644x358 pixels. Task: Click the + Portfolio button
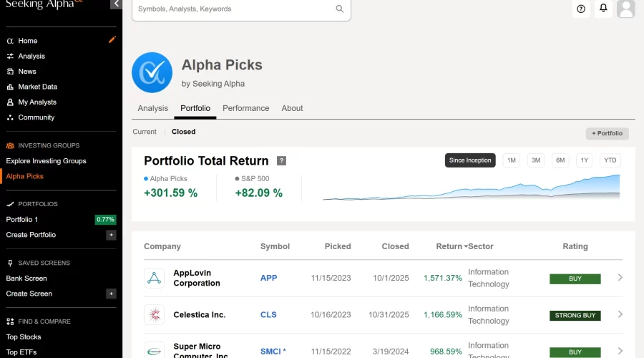point(607,133)
